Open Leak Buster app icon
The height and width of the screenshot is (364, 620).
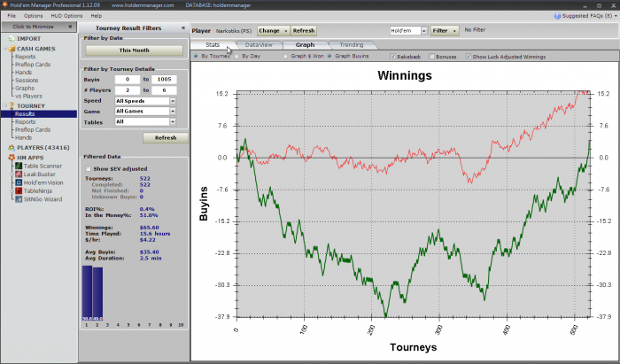click(x=19, y=174)
